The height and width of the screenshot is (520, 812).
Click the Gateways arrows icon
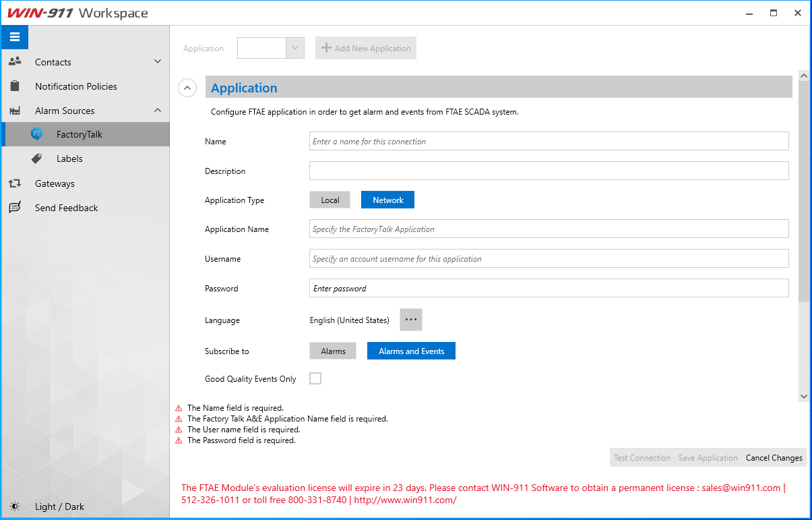click(x=15, y=183)
